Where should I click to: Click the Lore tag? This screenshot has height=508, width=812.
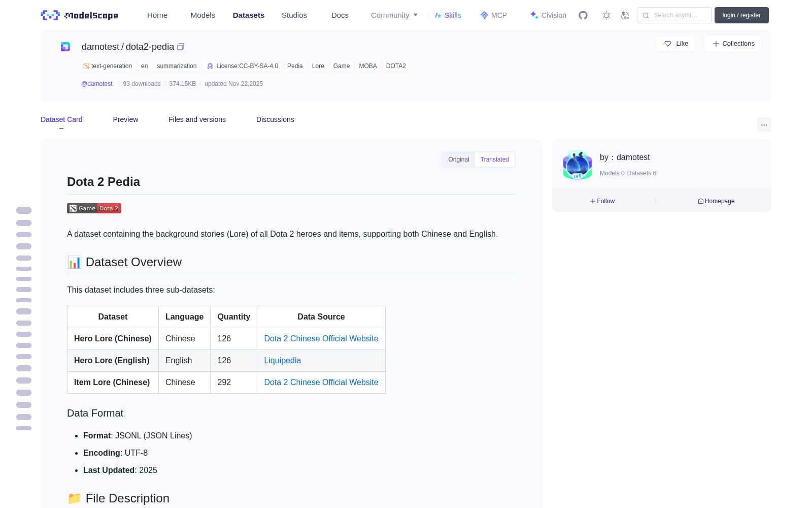click(x=318, y=66)
